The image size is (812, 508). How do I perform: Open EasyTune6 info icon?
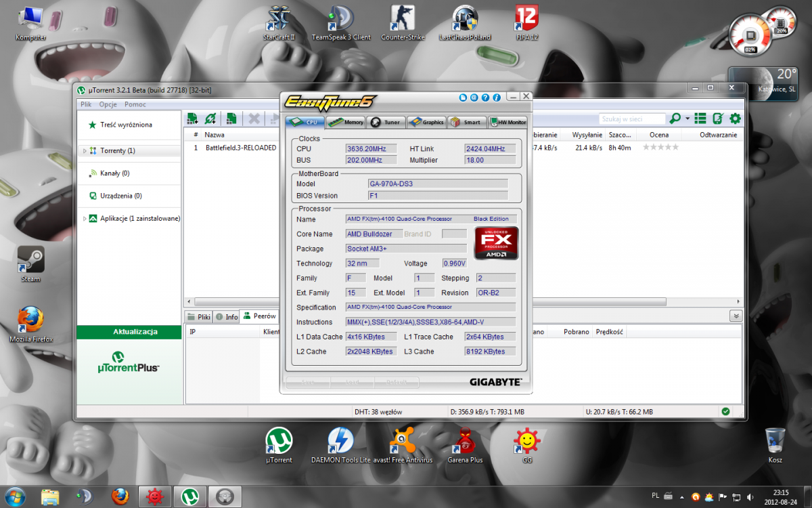click(x=497, y=98)
